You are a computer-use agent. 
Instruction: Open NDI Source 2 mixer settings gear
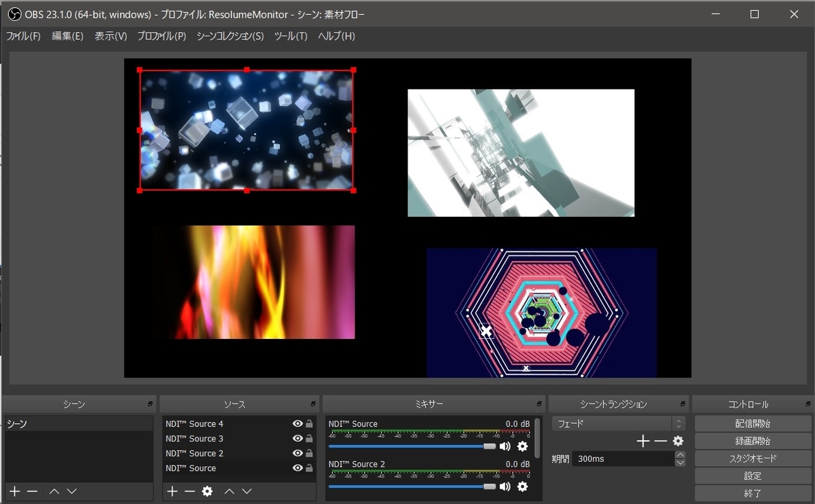click(x=522, y=486)
